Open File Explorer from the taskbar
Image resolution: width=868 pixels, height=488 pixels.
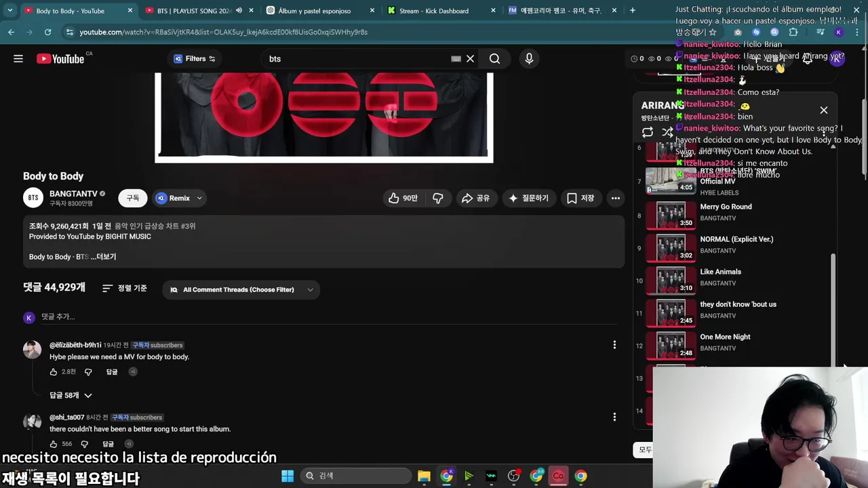tap(424, 476)
